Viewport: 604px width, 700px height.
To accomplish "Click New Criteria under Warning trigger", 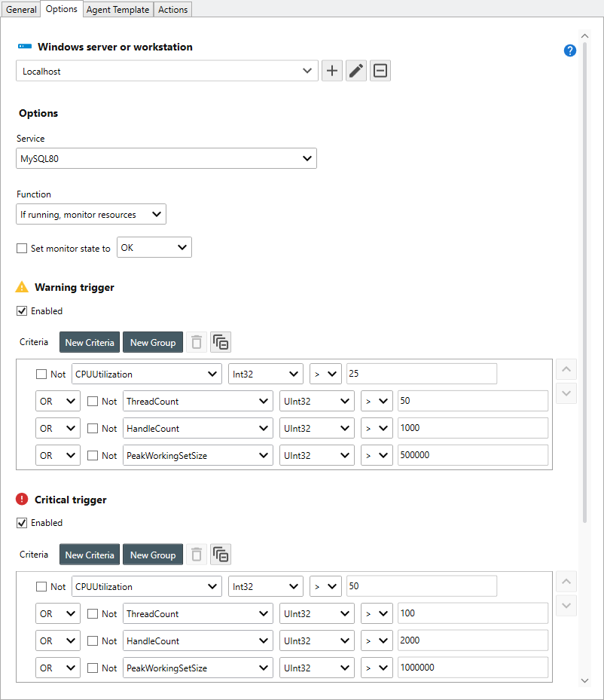I will coord(90,343).
